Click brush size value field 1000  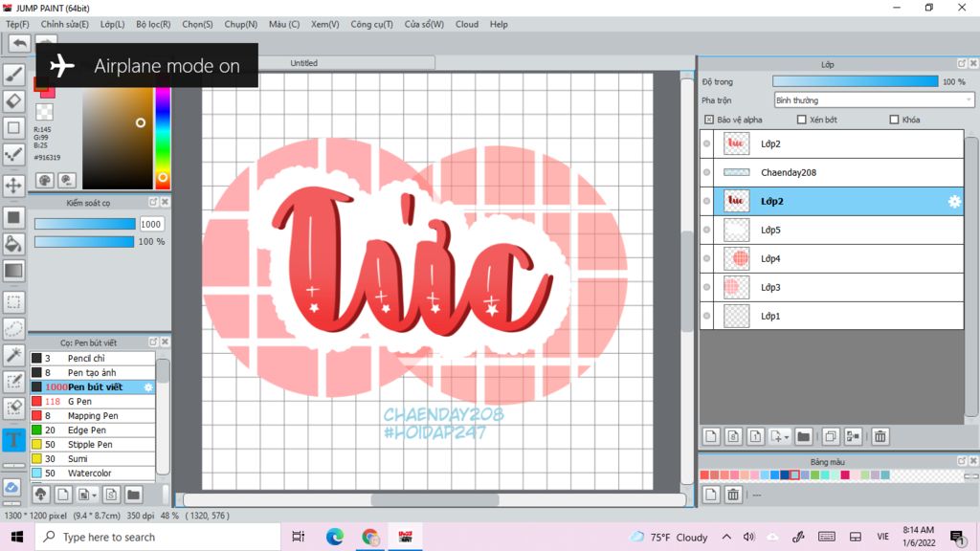pos(150,224)
